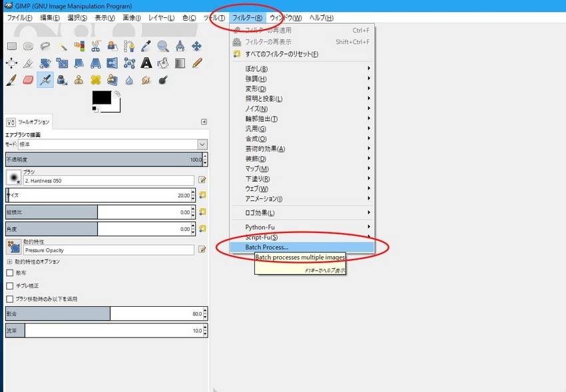This screenshot has height=392, width=566.
Task: Choose Batch Process... menu entry
Action: click(x=302, y=247)
